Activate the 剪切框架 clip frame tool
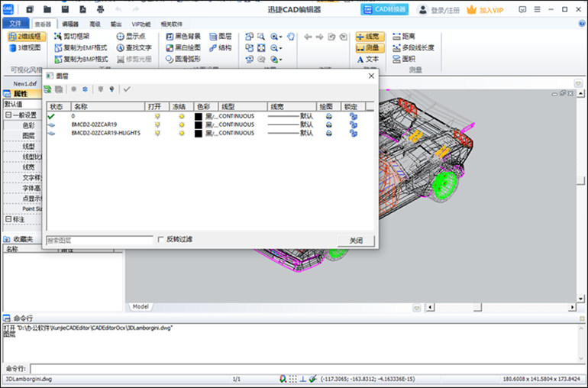 72,37
